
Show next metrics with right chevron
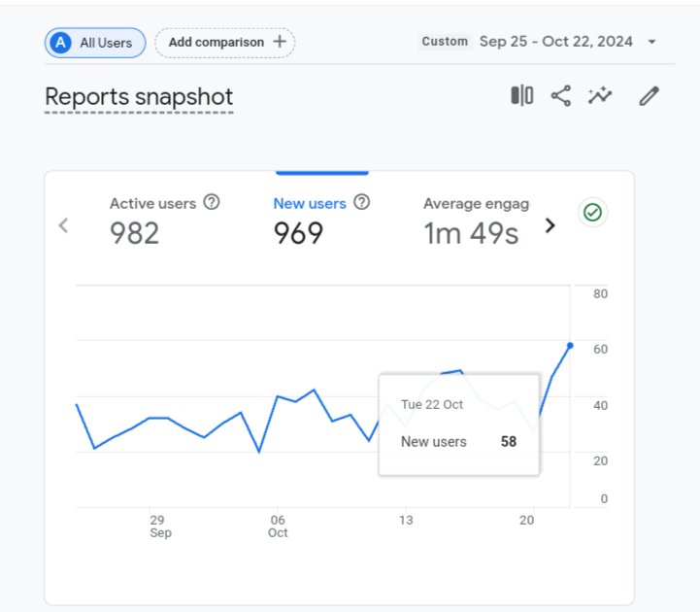pos(550,225)
